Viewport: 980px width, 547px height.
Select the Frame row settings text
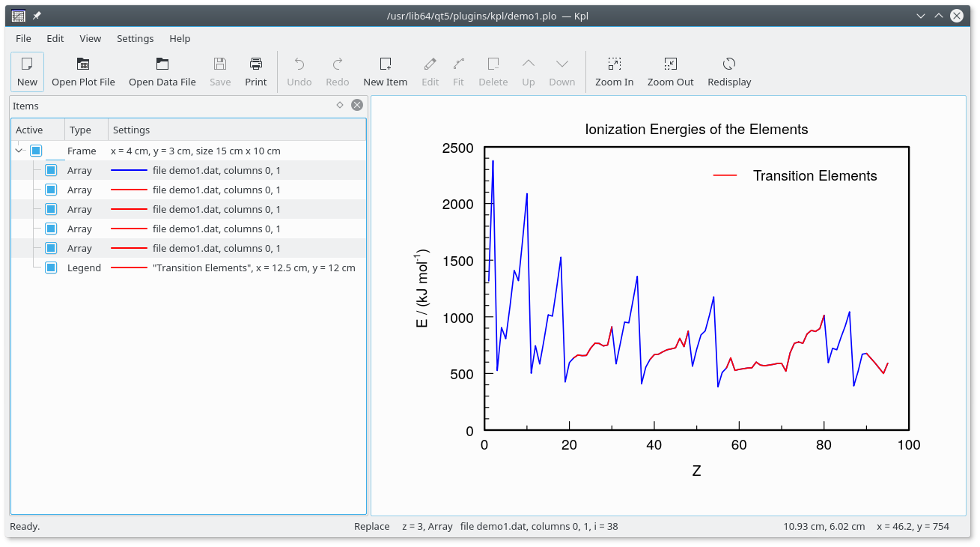coord(195,151)
